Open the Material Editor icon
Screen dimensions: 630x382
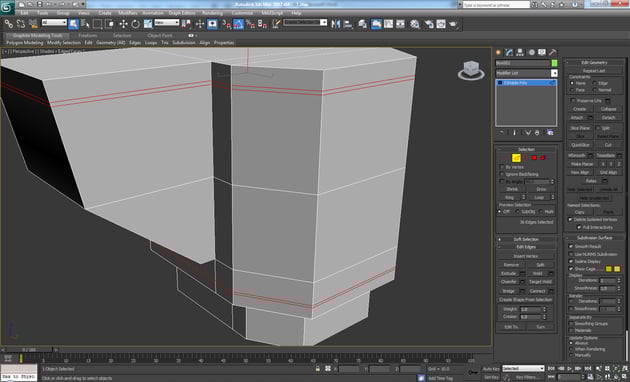tap(415, 24)
